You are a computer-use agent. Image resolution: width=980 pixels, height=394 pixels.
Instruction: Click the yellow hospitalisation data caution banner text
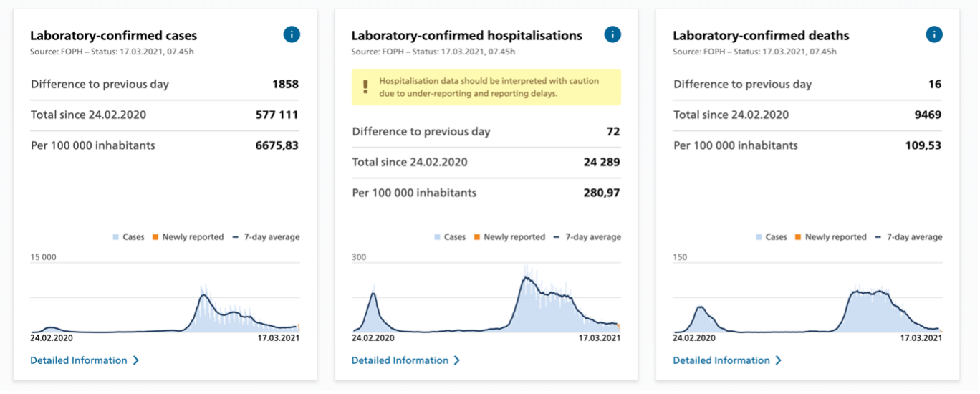click(489, 87)
